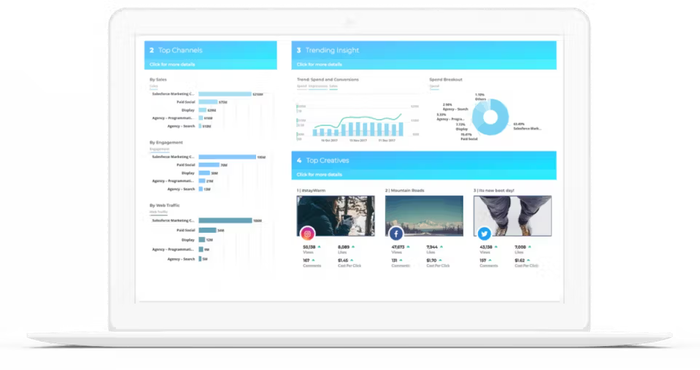Click the Instagram icon on #StayWarm creative
This screenshot has height=370, width=700.
(307, 233)
